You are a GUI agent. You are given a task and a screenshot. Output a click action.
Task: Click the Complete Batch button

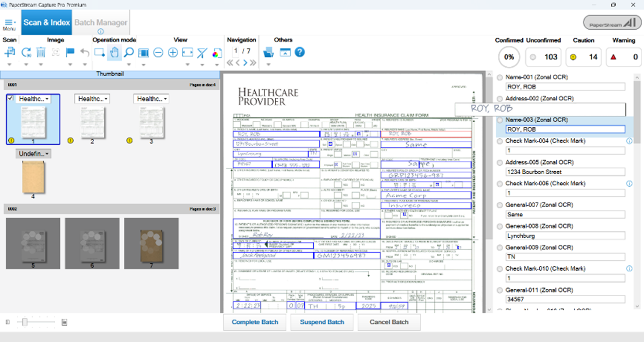[255, 322]
